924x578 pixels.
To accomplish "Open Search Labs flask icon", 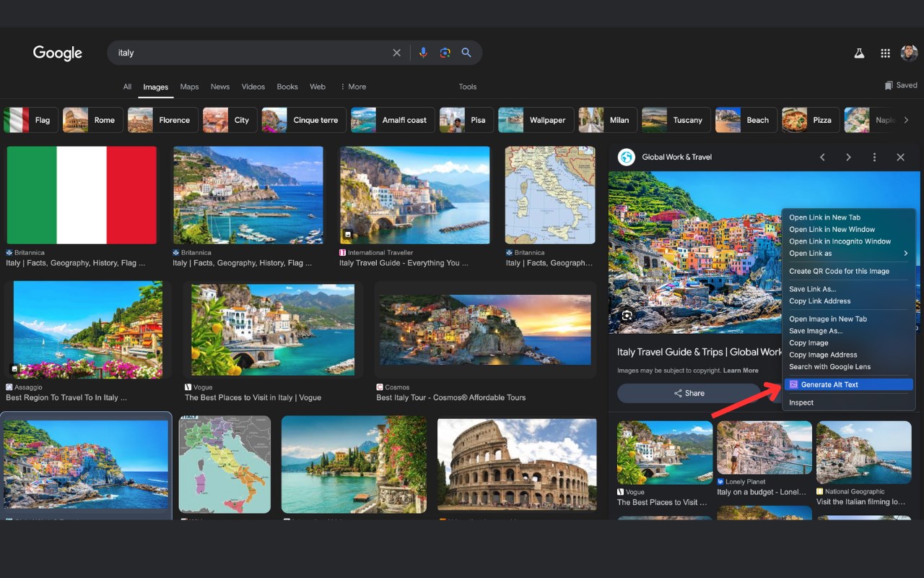I will click(859, 53).
